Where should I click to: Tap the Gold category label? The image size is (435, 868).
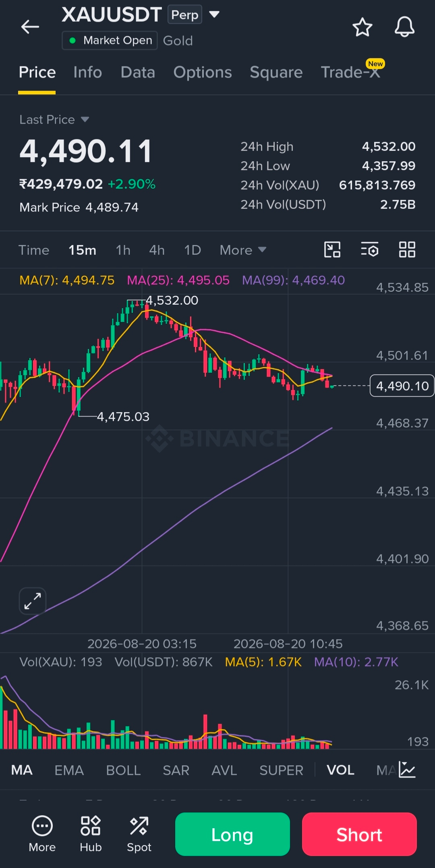[178, 41]
